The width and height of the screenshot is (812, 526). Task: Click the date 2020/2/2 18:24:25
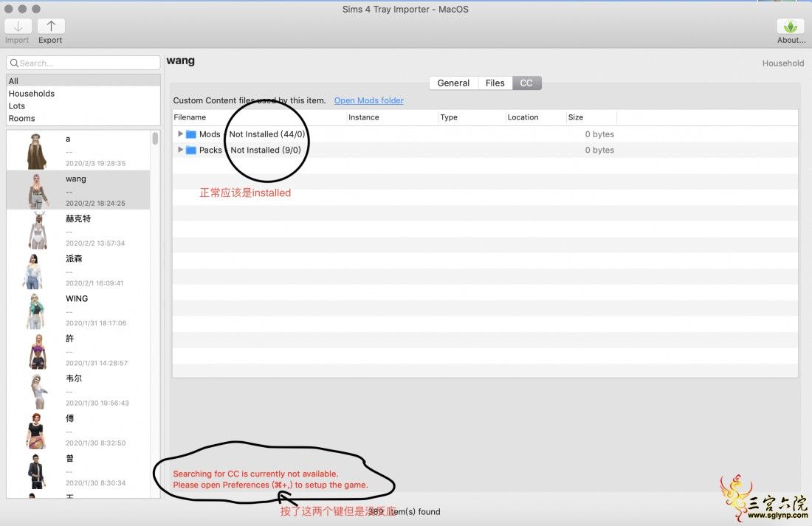tap(95, 203)
